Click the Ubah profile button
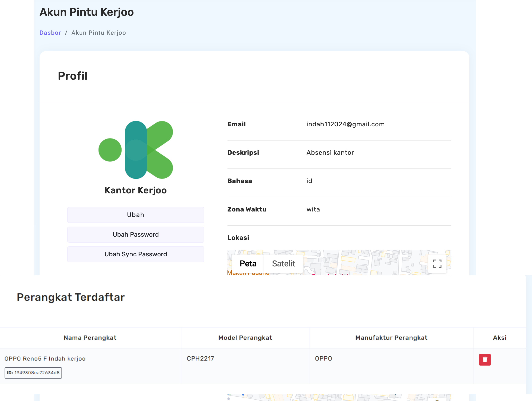The width and height of the screenshot is (532, 401). coord(136,215)
